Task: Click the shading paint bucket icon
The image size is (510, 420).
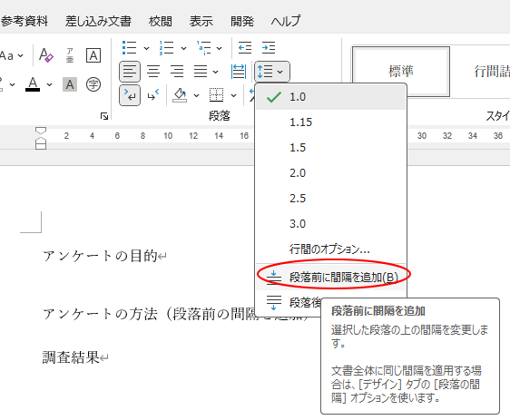Action: 180,95
